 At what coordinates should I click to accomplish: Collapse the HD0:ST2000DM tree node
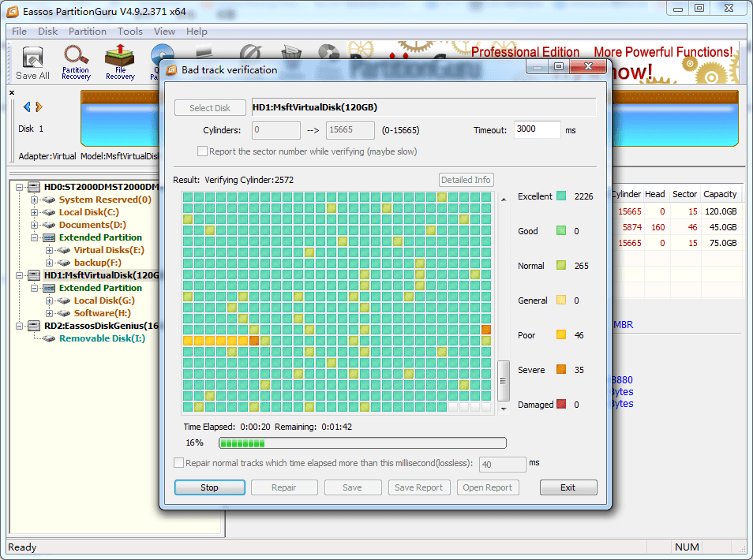[x=19, y=187]
